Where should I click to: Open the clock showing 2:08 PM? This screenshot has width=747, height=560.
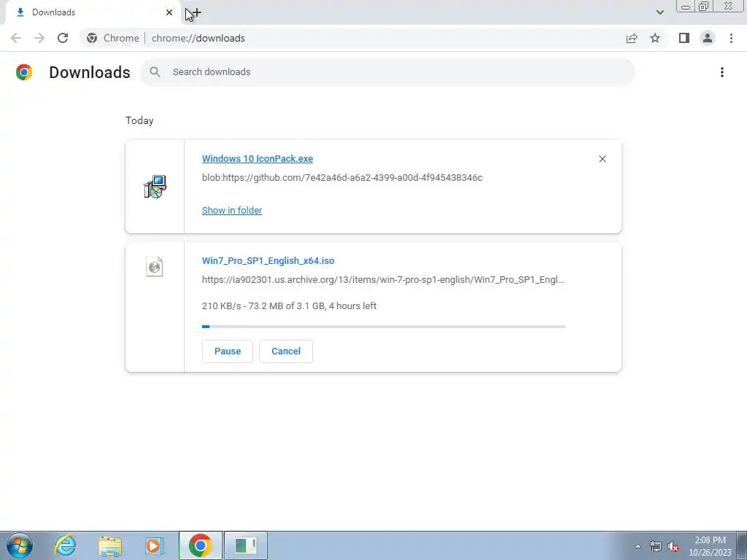710,546
